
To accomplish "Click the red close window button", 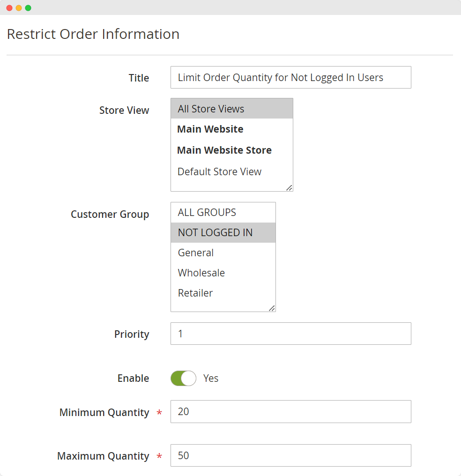I will 9,8.
